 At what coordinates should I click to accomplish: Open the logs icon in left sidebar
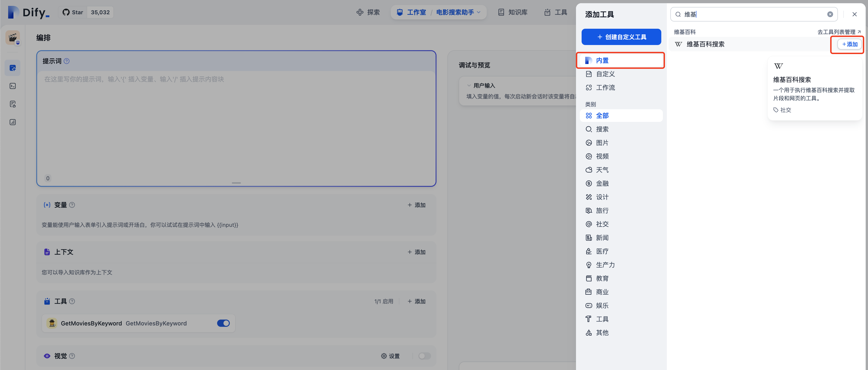click(x=13, y=104)
